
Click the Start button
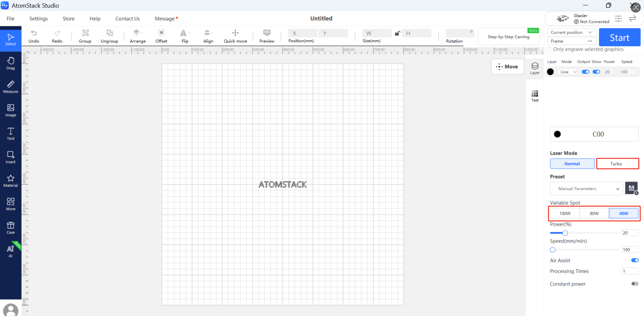(x=620, y=37)
